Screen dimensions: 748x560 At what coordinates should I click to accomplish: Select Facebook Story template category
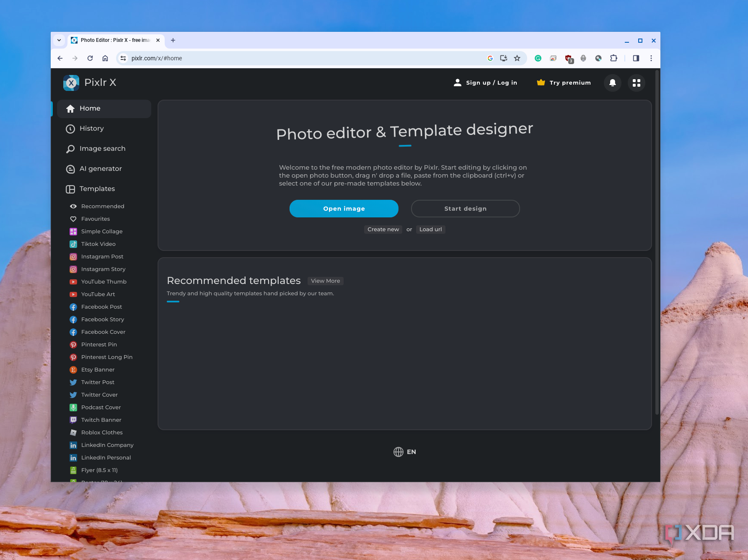[x=97, y=320]
